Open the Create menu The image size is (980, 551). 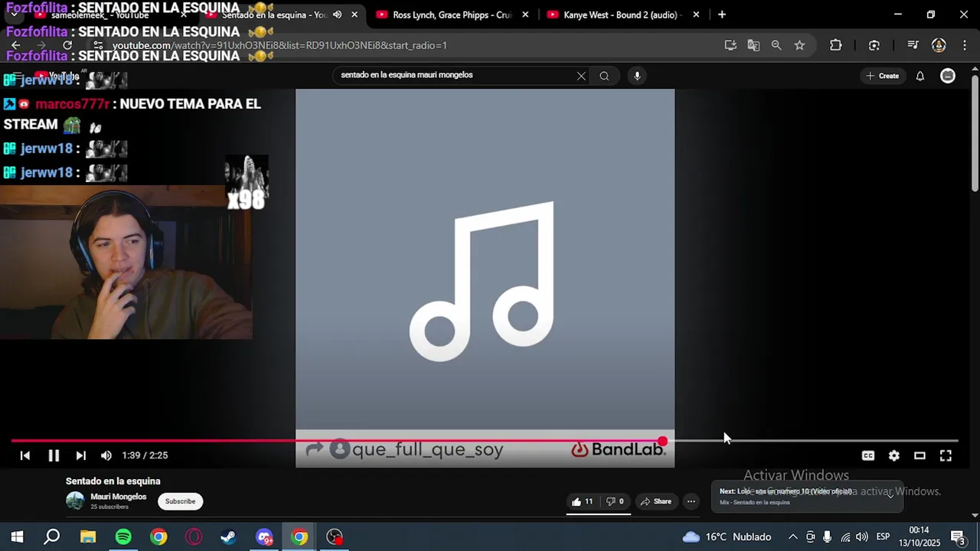882,76
